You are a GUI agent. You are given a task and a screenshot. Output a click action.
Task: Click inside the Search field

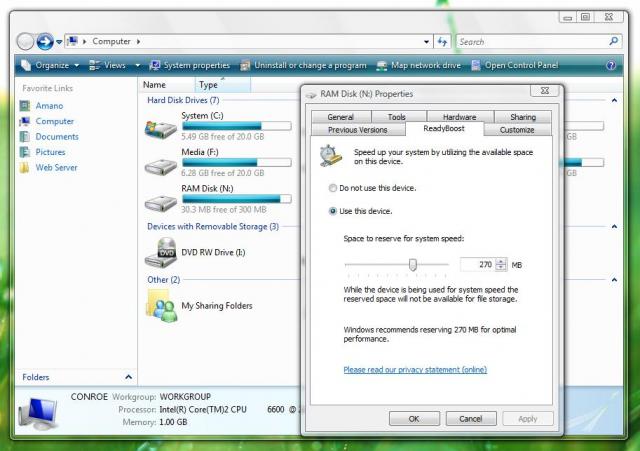click(x=531, y=42)
